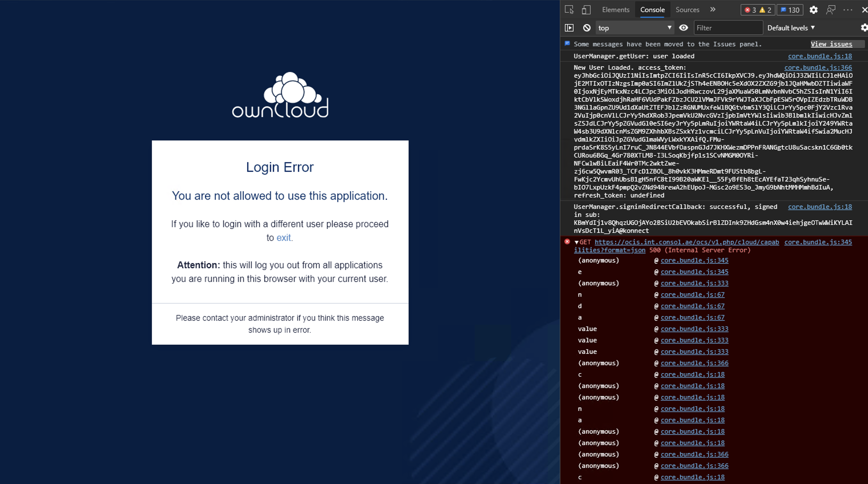Screen dimensions: 868x484
Task: Open the Default levels dropdown
Action: (791, 28)
